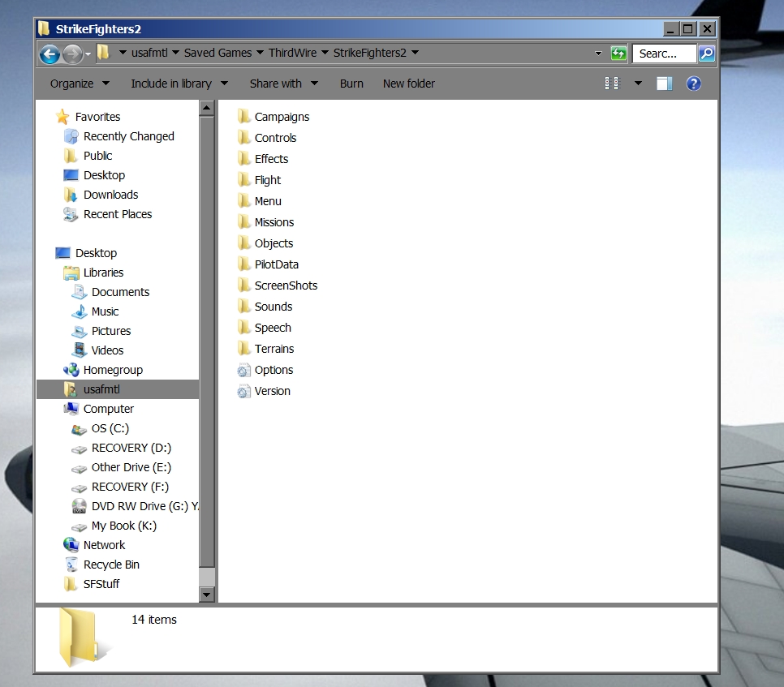Expand the dropdown arrow after usafmtl breadcrumb

click(175, 53)
